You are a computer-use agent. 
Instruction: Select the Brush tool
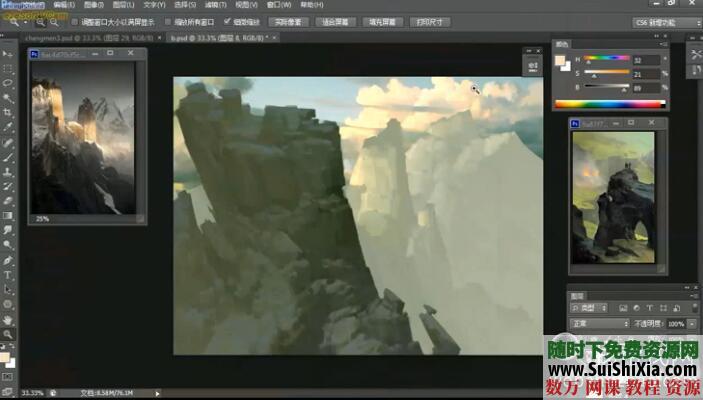[x=8, y=157]
